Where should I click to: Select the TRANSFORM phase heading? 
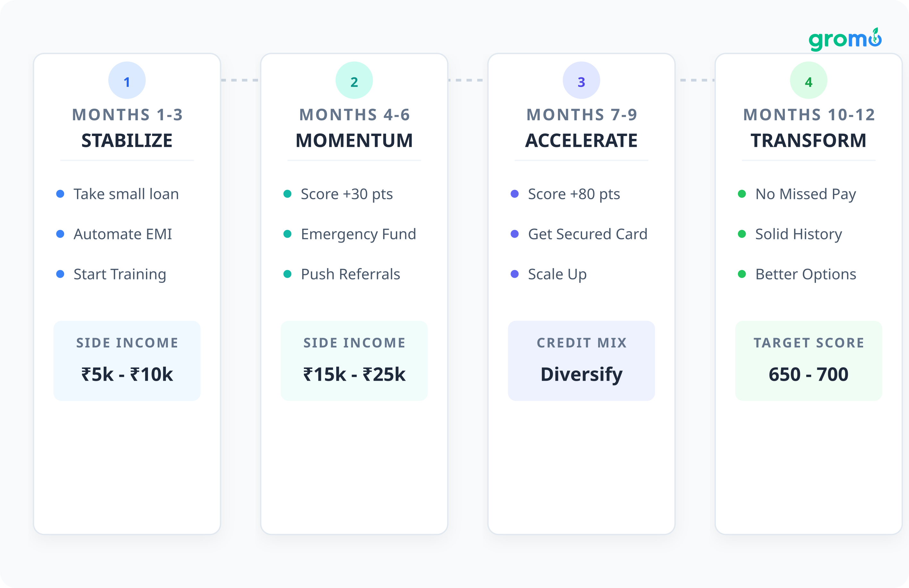coord(809,141)
